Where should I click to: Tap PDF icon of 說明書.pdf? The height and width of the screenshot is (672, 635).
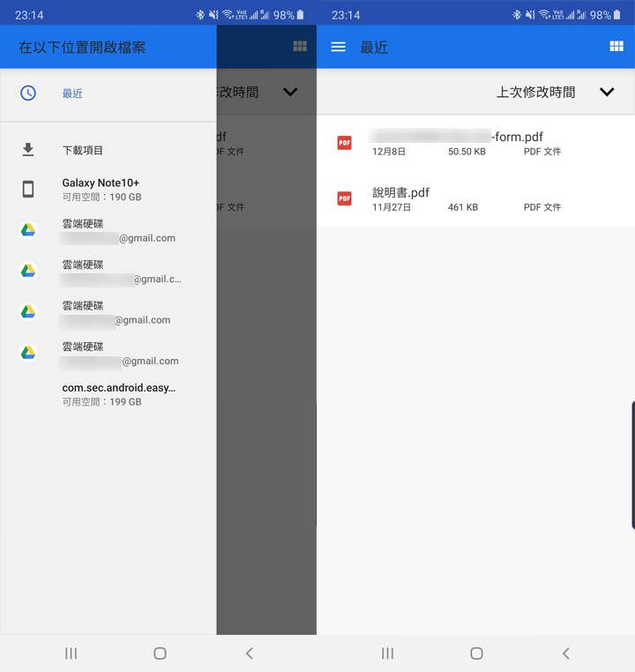click(x=345, y=198)
